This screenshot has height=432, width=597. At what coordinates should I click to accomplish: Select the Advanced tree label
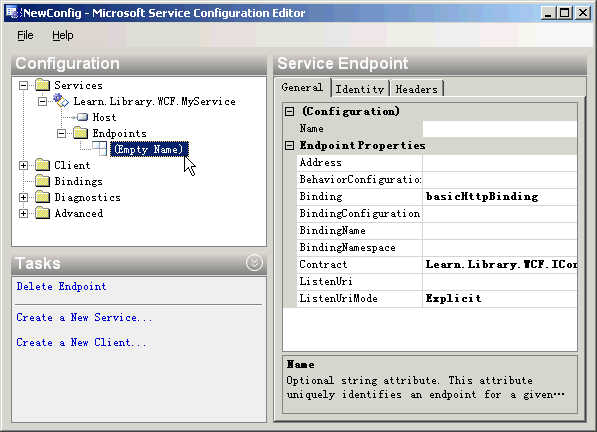[78, 213]
